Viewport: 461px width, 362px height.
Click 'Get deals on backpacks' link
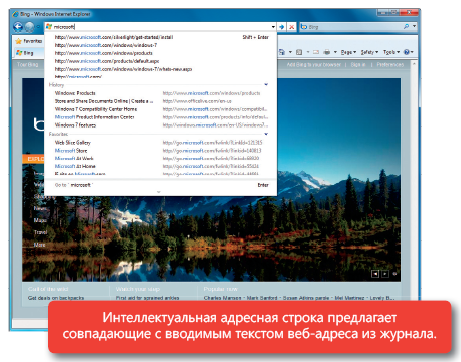pyautogui.click(x=56, y=298)
